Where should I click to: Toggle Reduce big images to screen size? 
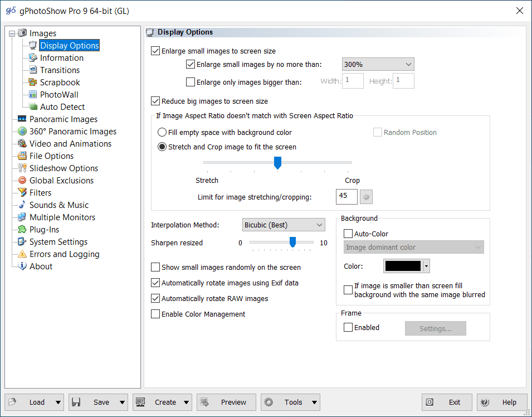tap(155, 101)
